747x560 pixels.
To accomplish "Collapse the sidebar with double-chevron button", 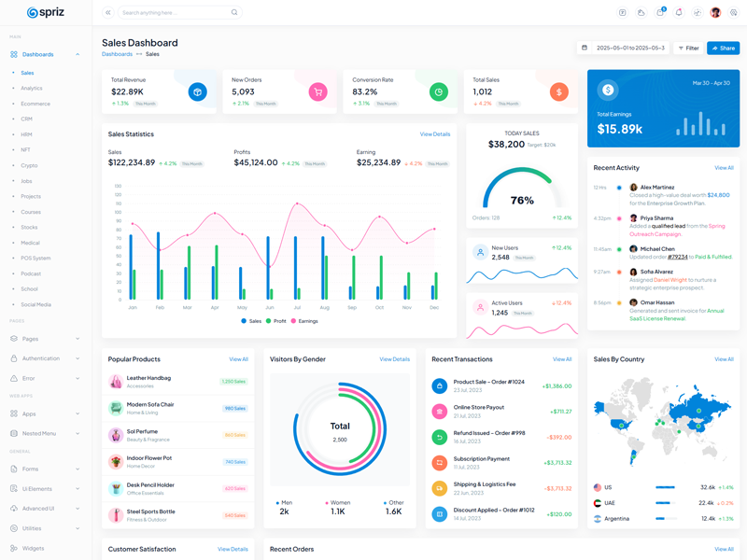I will point(107,13).
